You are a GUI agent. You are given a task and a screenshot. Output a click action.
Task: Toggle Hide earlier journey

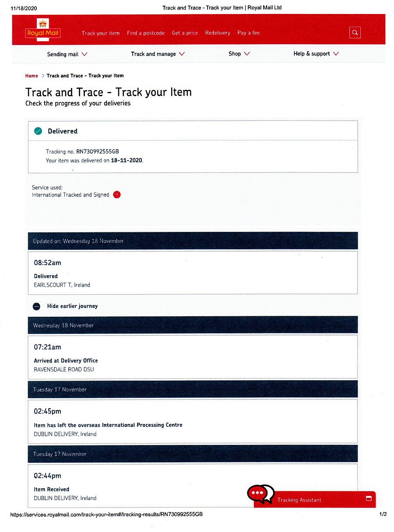[x=72, y=306]
